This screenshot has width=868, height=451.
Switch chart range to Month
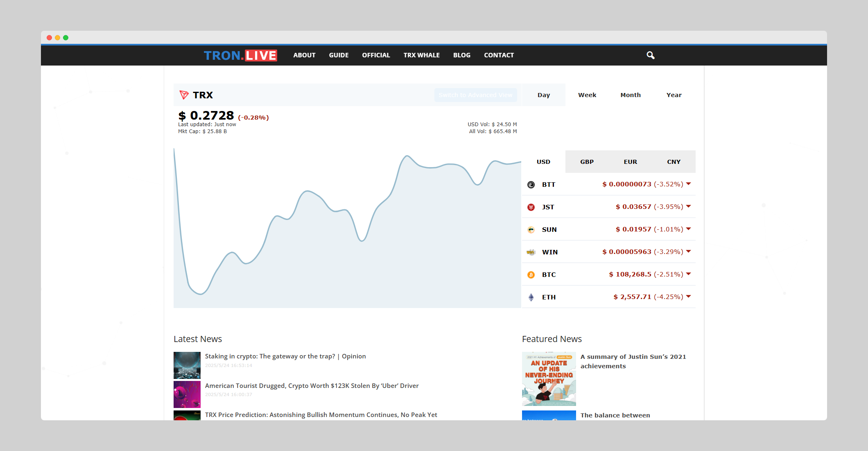click(x=630, y=95)
